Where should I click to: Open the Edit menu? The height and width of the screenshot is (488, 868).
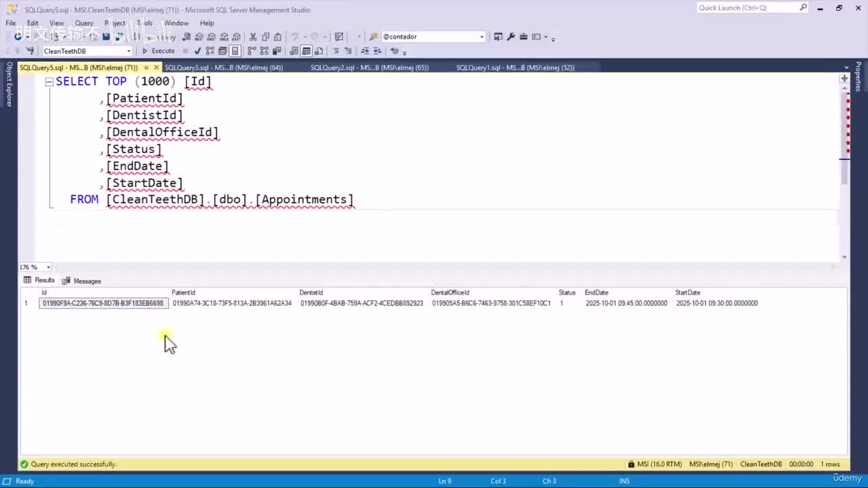[x=33, y=23]
